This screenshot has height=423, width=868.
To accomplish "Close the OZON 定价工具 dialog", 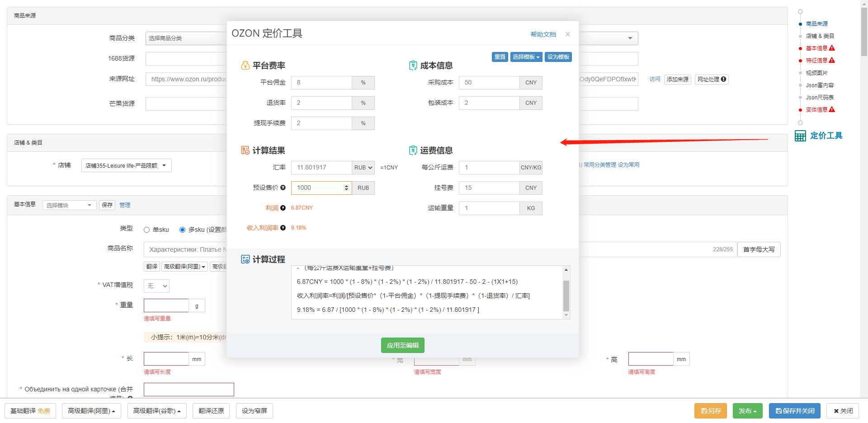I will point(567,34).
